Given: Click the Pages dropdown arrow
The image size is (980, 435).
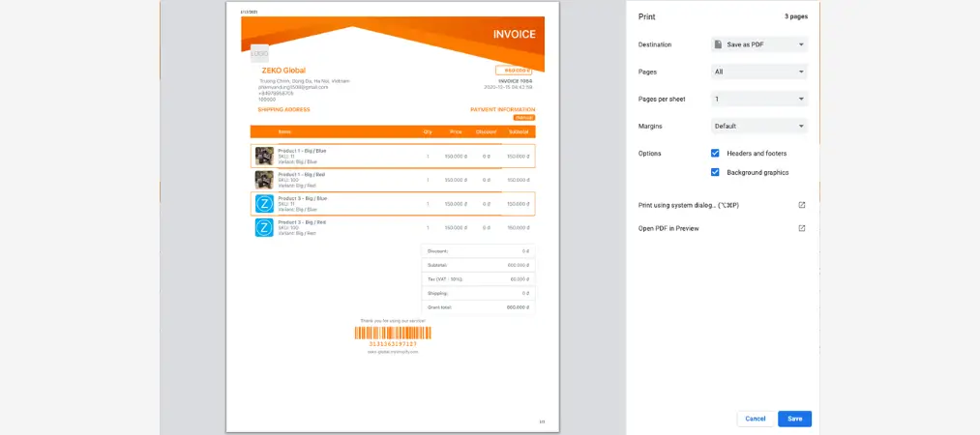Looking at the screenshot, I should [801, 72].
